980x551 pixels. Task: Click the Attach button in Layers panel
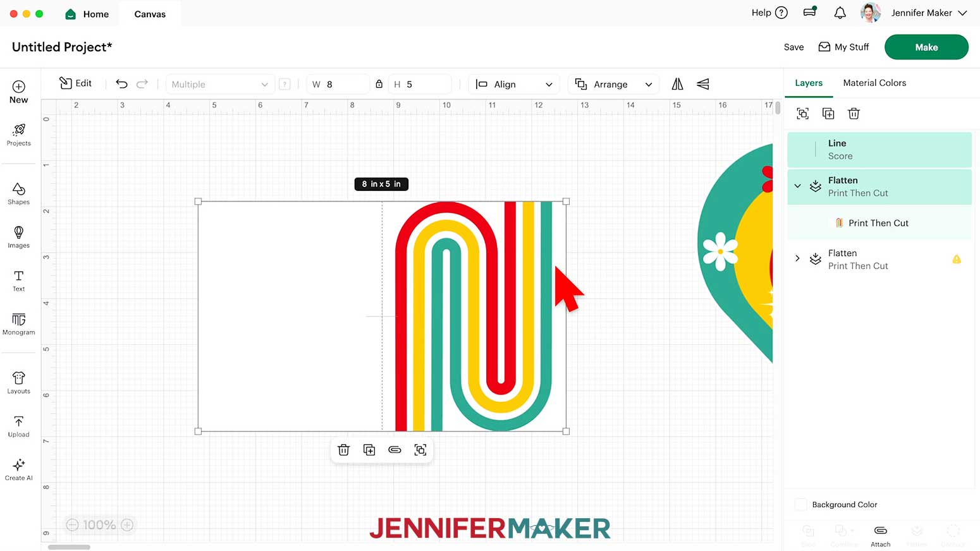click(880, 536)
